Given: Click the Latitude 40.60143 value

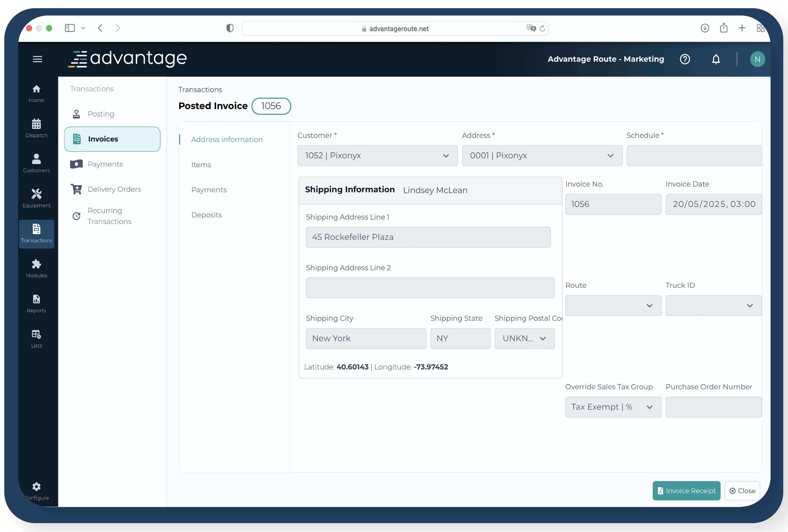Looking at the screenshot, I should click(x=352, y=367).
